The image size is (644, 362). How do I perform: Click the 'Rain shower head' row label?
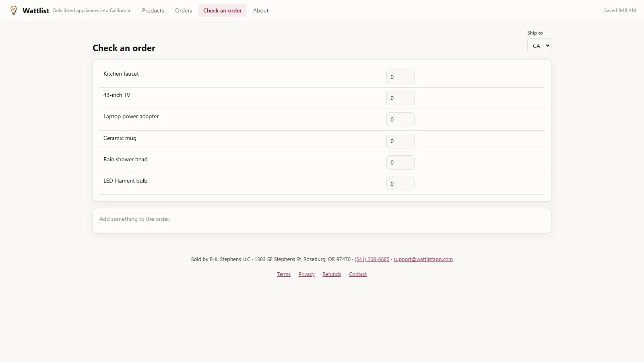126,159
